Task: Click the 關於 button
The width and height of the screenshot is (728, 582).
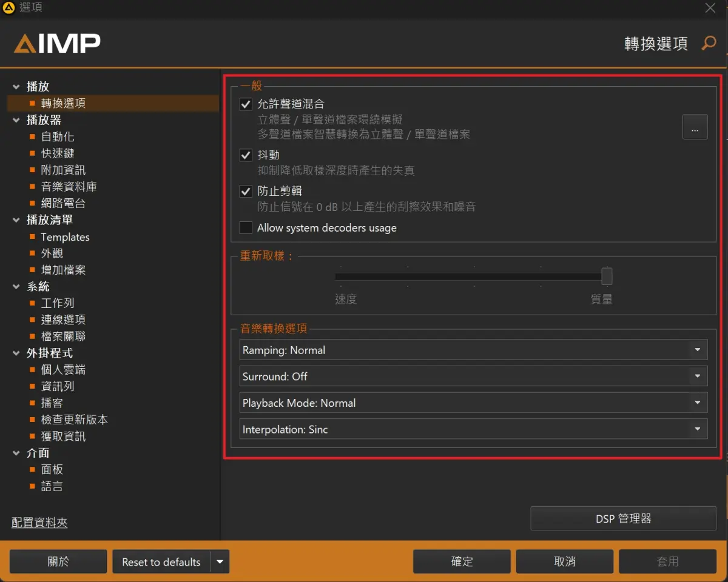Action: 58,562
